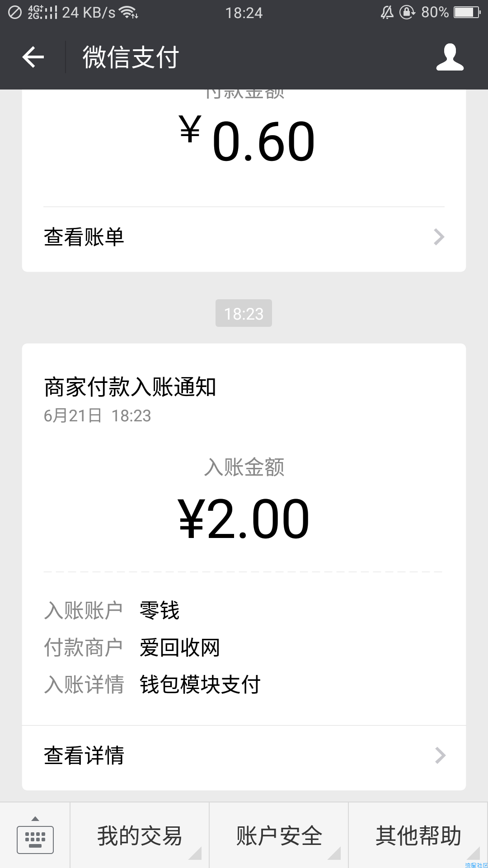Switch to keyboard input icon
This screenshot has height=868, width=488.
pyautogui.click(x=35, y=835)
